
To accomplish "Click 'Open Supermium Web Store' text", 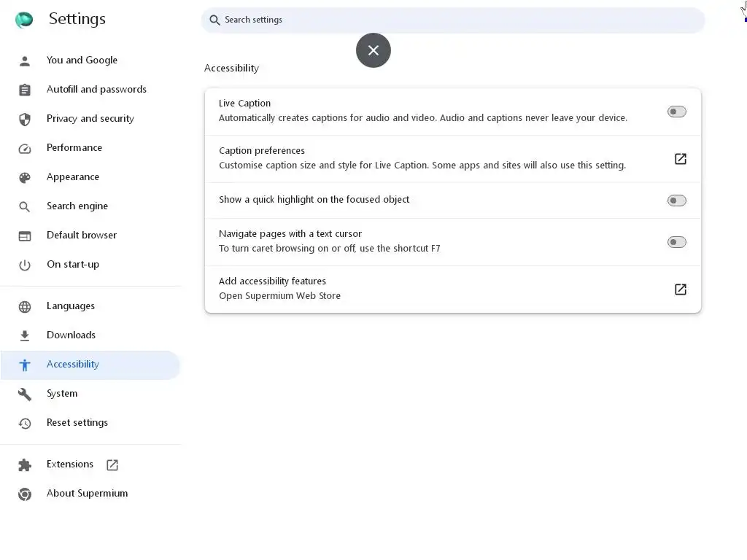I will [279, 296].
